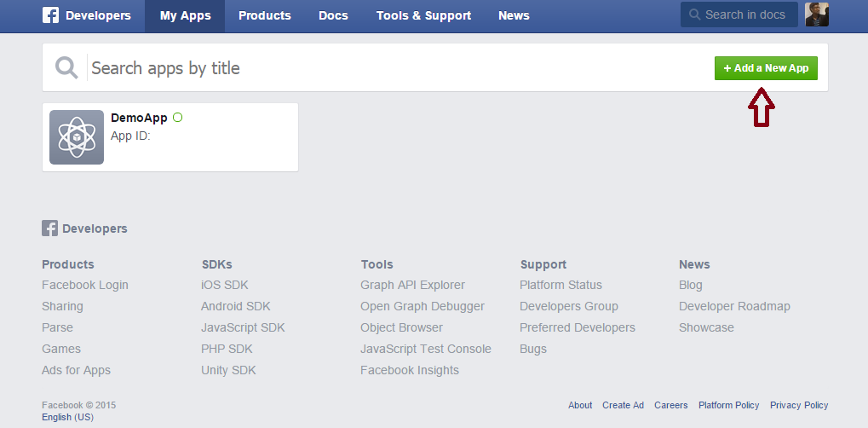
Task: Open the Privacy Policy link
Action: pos(798,405)
